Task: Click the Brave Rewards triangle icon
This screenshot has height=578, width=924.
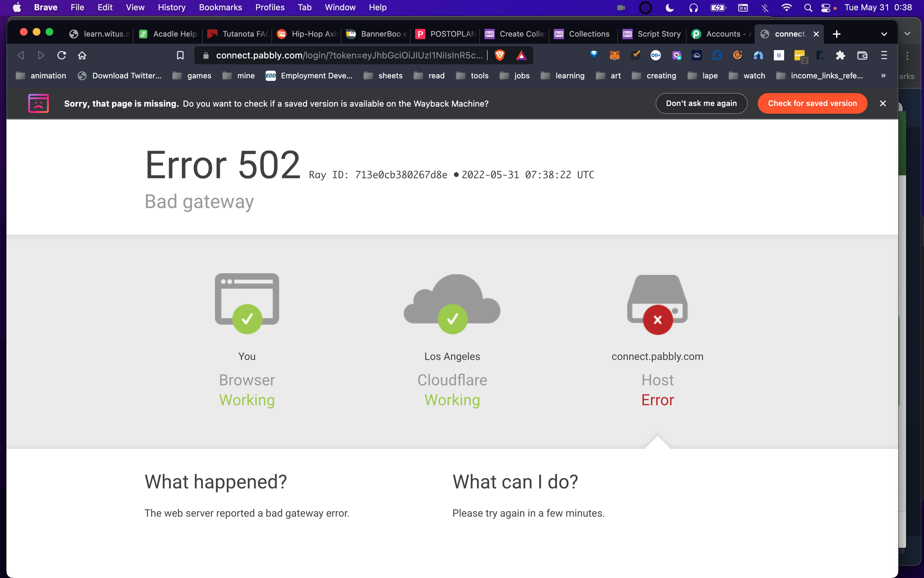Action: pyautogui.click(x=521, y=56)
